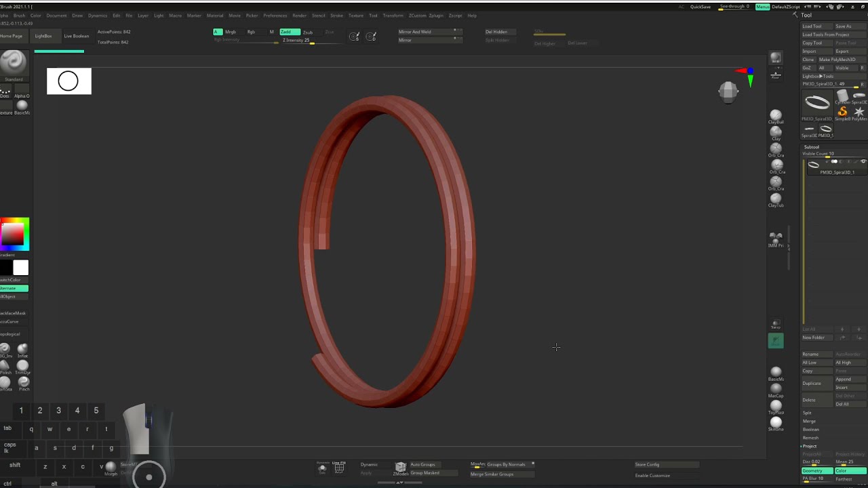Open the Render menu
868x488 pixels.
[x=299, y=15]
